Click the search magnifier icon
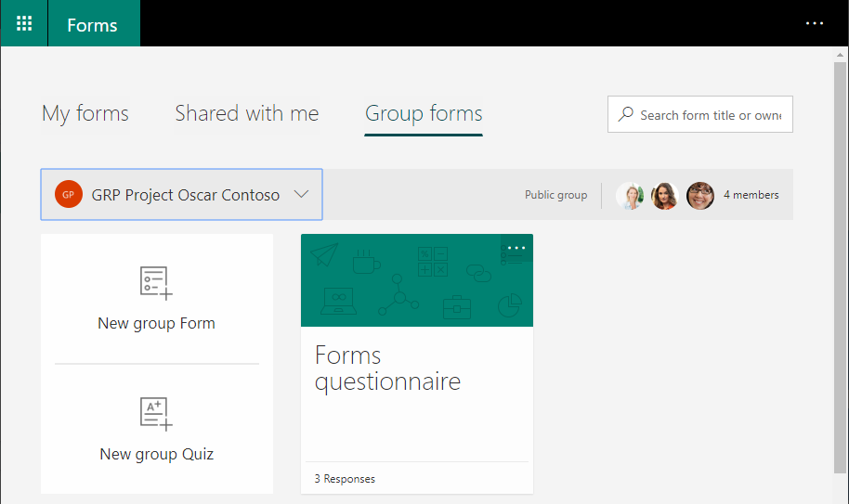The image size is (849, 504). click(x=626, y=115)
